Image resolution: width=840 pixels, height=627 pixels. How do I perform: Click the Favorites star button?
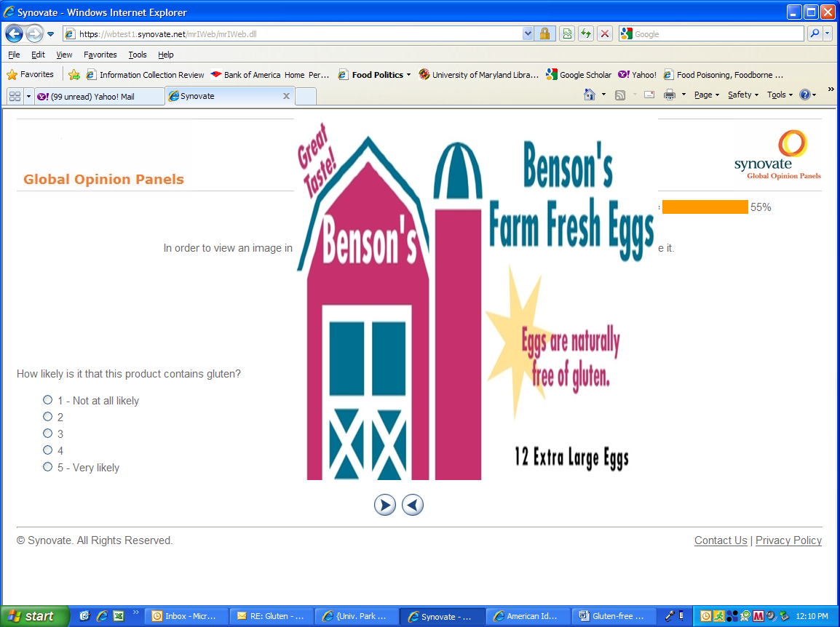click(x=30, y=74)
